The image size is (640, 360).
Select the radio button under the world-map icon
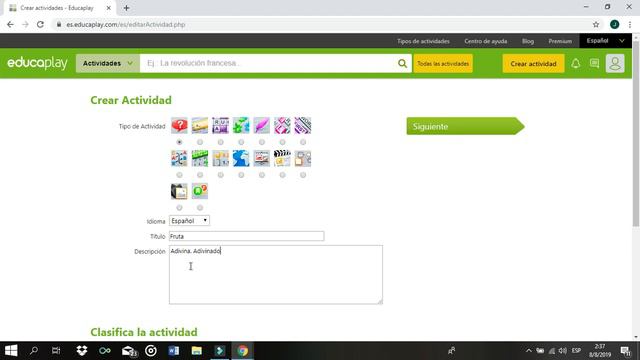pyautogui.click(x=241, y=175)
